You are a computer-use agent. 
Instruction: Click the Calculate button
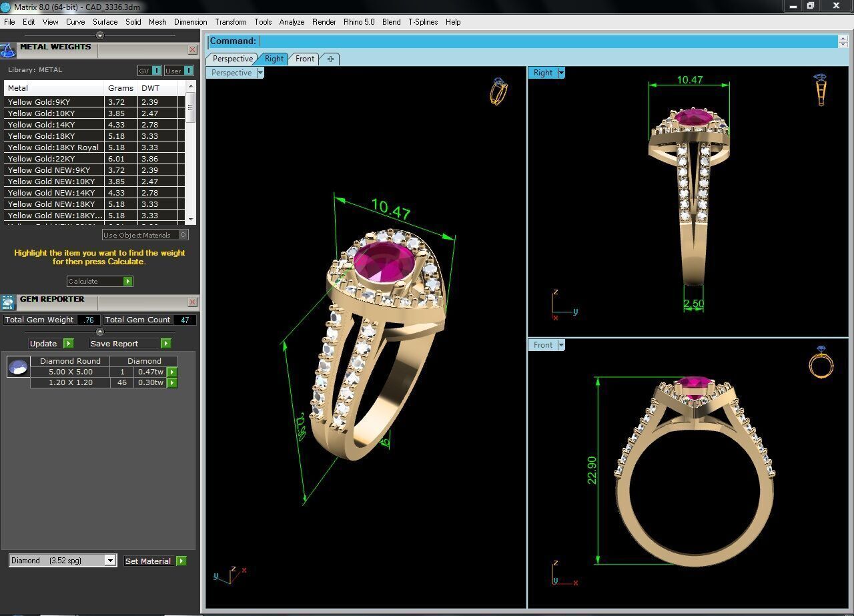click(x=99, y=281)
